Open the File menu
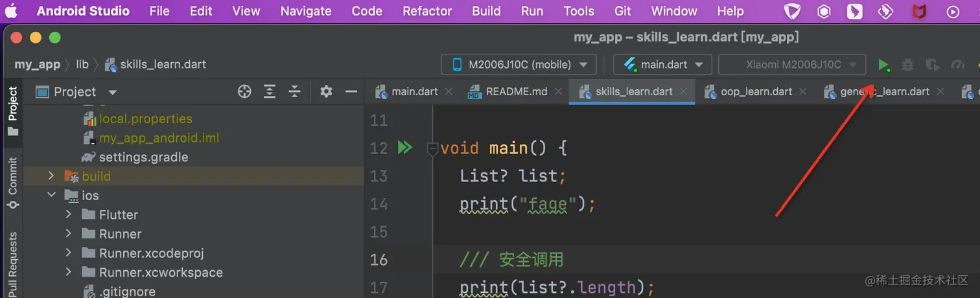Screen dimensions: 980x298 [159, 11]
